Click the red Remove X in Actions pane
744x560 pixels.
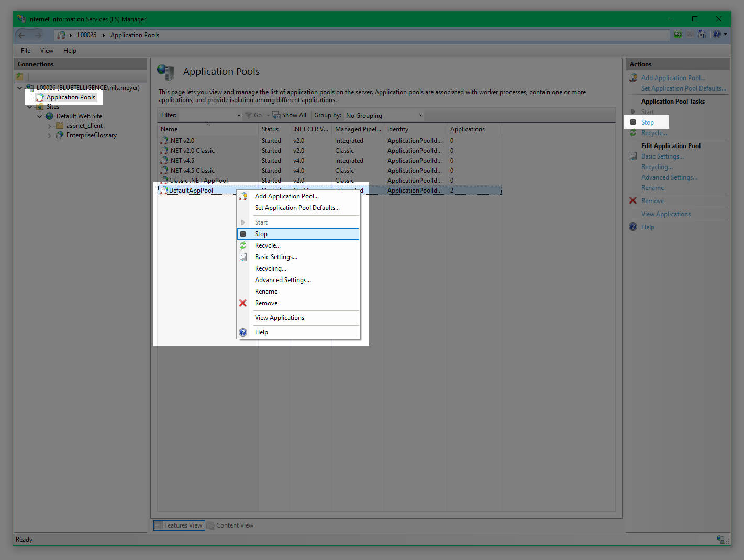click(x=633, y=201)
